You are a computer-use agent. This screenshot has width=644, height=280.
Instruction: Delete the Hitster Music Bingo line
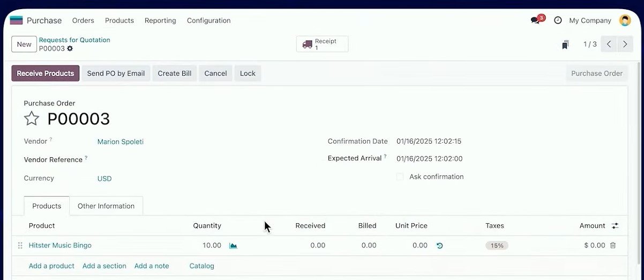[x=613, y=245]
